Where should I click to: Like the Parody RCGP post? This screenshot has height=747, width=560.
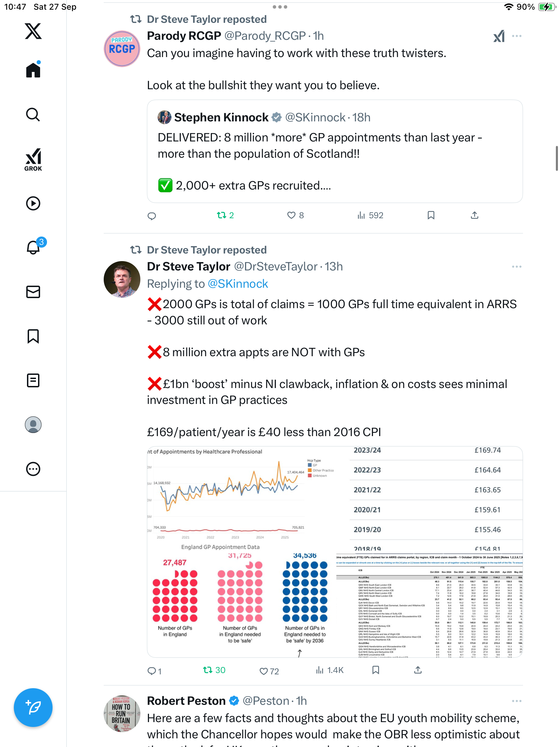(x=291, y=215)
